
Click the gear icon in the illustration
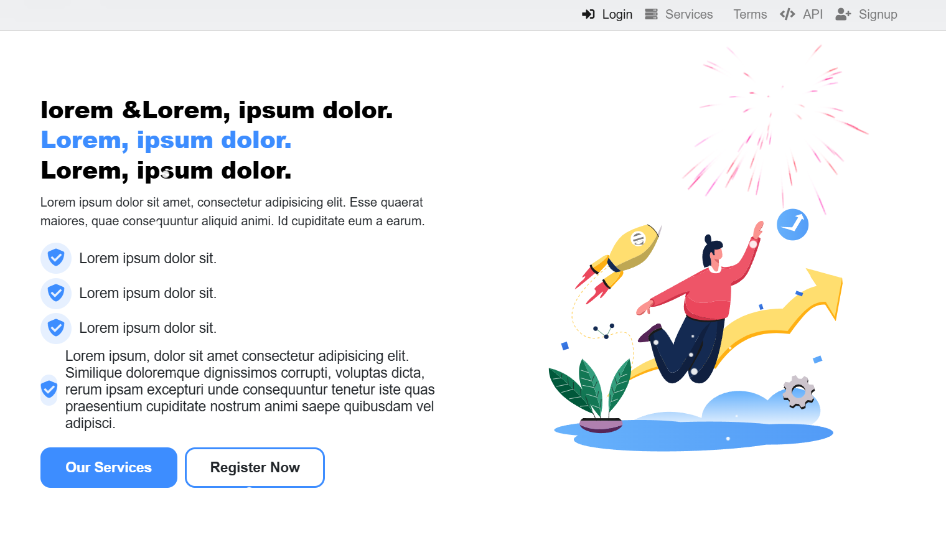[798, 392]
